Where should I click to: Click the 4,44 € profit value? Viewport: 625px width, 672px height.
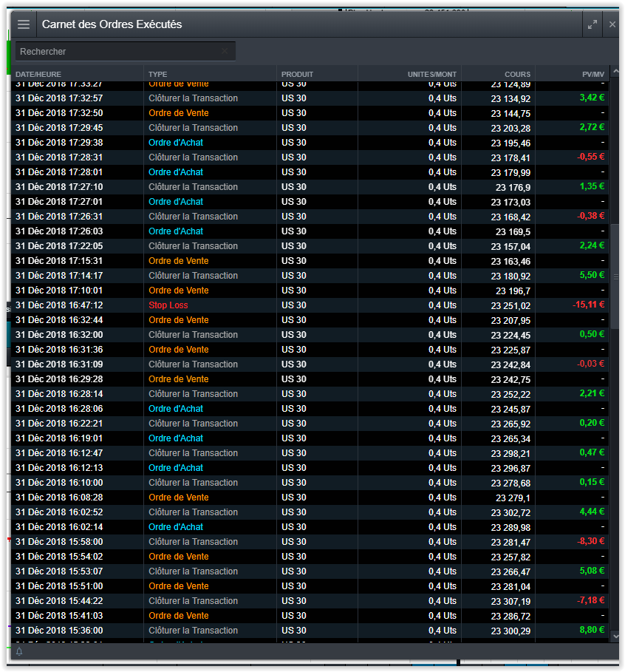point(592,512)
